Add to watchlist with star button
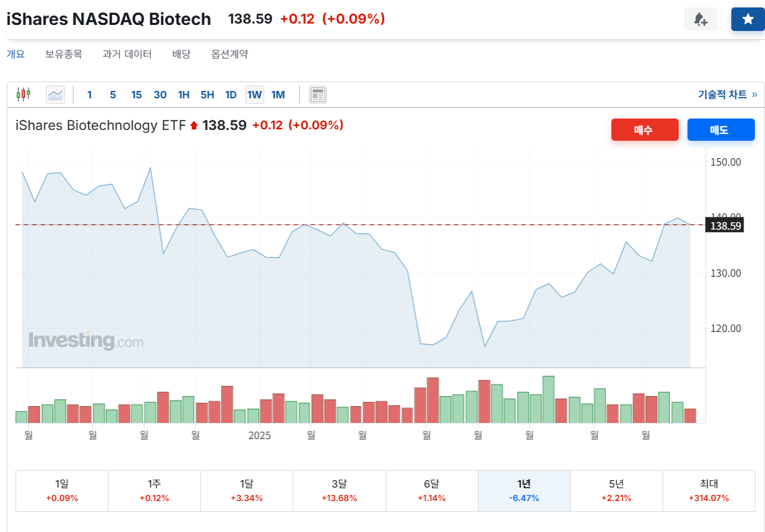The width and height of the screenshot is (765, 532). (x=747, y=19)
